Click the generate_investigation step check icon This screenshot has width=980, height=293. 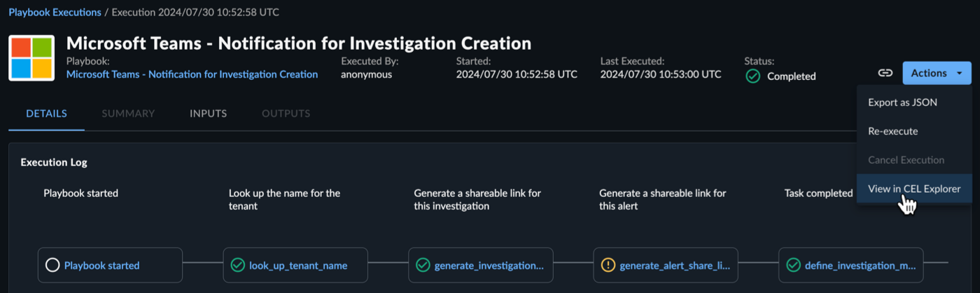coord(423,266)
